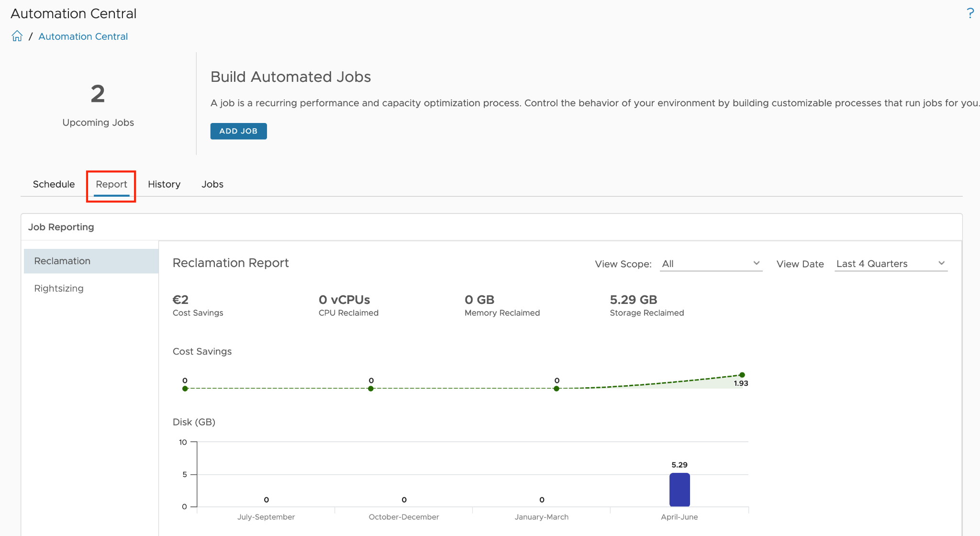Click the ADD JOB button

[x=238, y=131]
